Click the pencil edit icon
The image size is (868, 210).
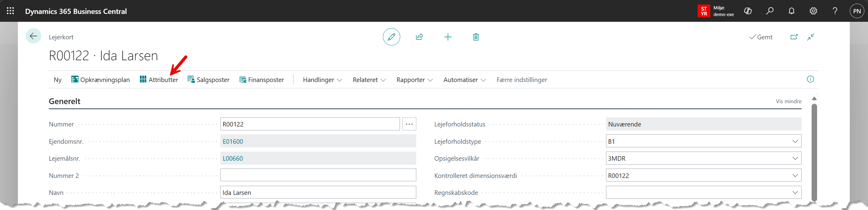click(x=391, y=37)
